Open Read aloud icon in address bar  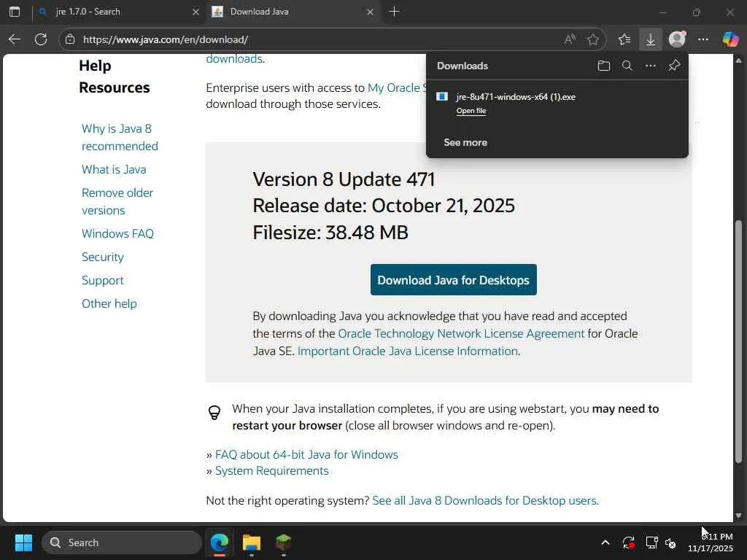(570, 39)
